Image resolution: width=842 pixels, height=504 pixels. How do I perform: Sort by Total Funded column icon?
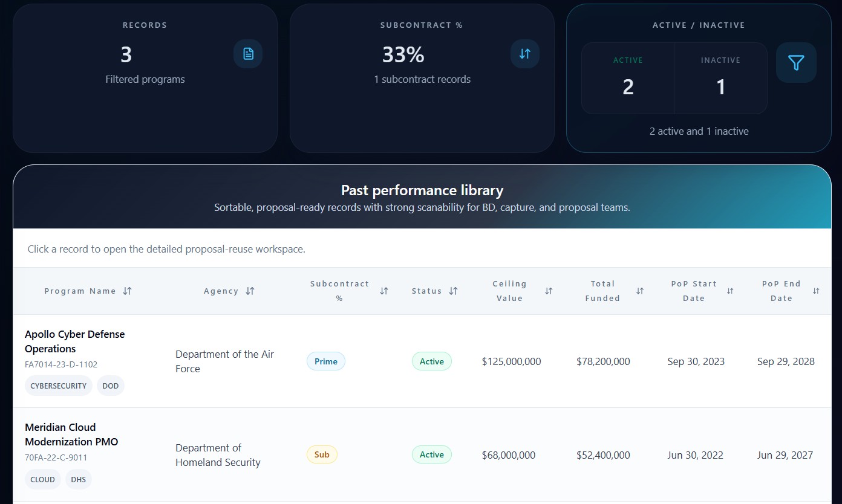click(640, 291)
